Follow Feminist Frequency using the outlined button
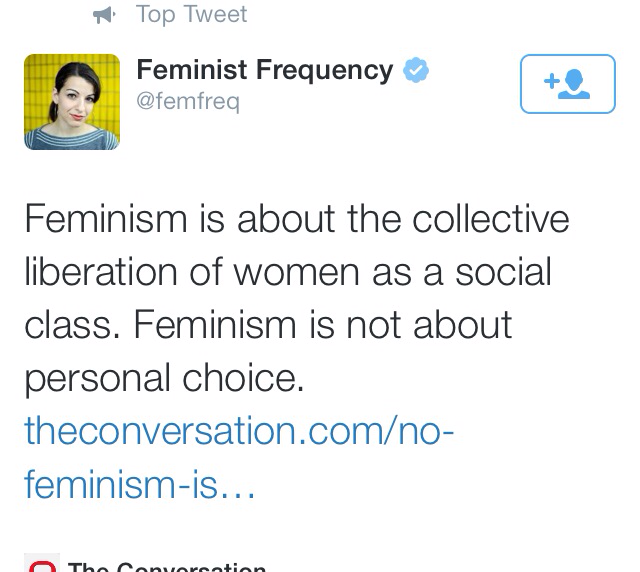 (x=568, y=84)
